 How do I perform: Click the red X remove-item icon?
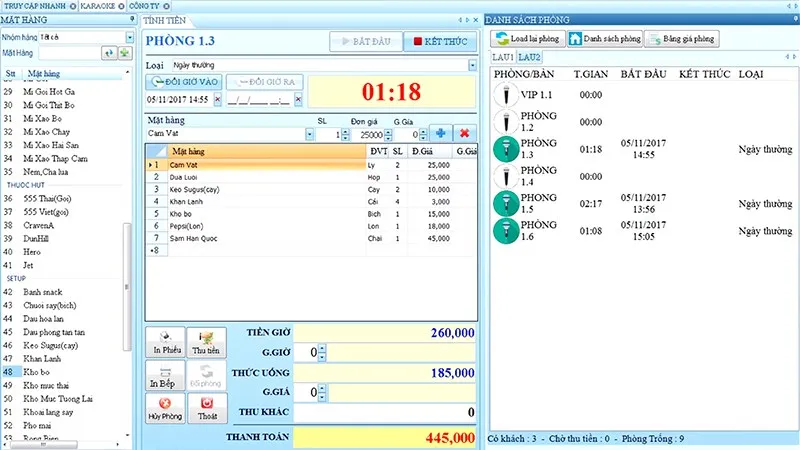pos(465,133)
